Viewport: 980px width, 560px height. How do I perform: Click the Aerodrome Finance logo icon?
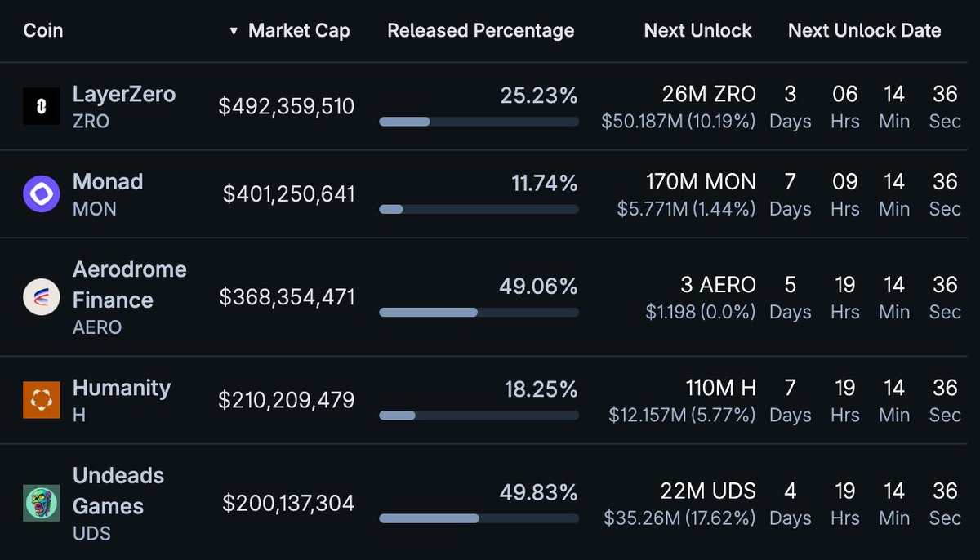[41, 297]
